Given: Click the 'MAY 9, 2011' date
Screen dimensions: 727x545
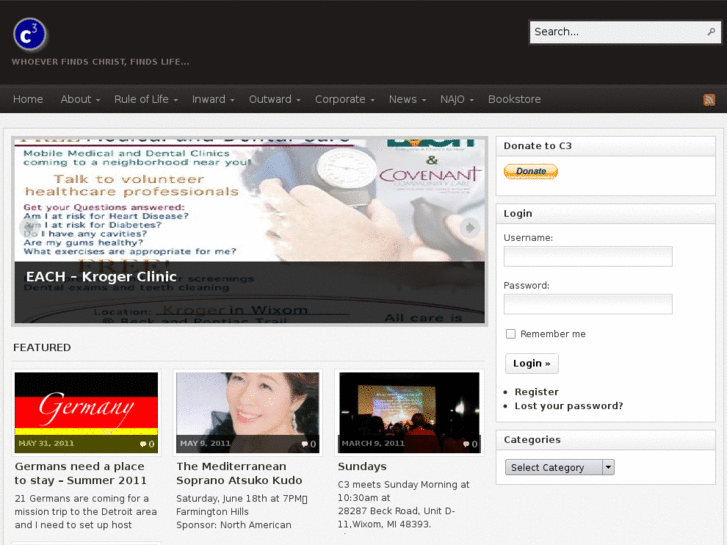Looking at the screenshot, I should 205,443.
